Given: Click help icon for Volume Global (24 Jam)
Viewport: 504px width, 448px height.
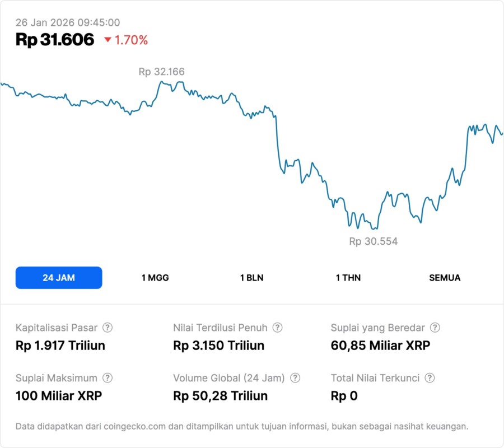Looking at the screenshot, I should [295, 378].
